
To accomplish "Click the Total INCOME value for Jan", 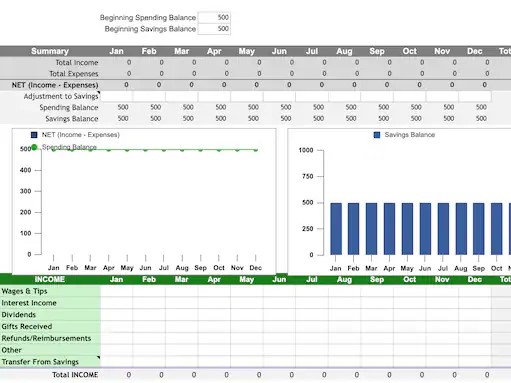I will [x=129, y=375].
